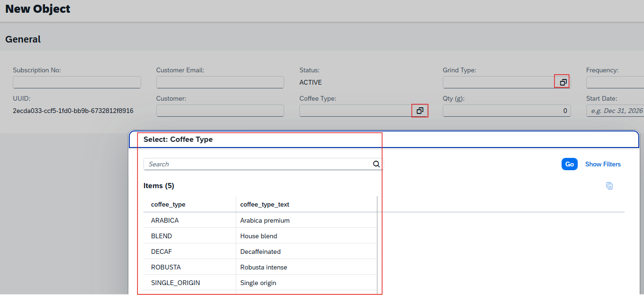Open Show Filters in the dialog
The image size is (644, 295).
pyautogui.click(x=603, y=164)
